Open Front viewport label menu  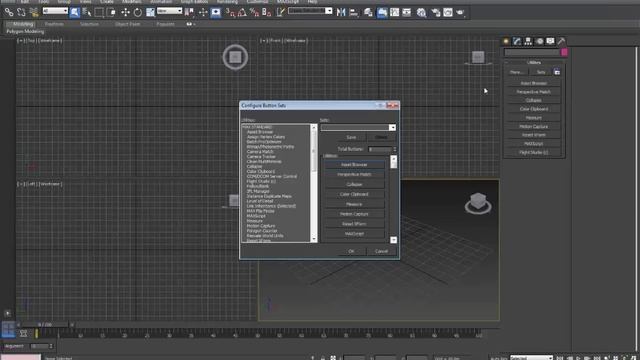[276, 40]
